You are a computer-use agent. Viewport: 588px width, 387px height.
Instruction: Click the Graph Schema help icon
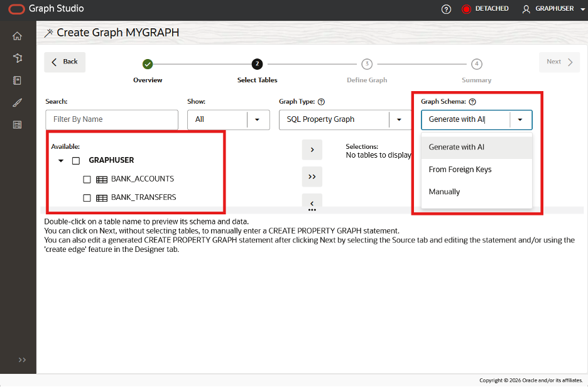coord(472,102)
